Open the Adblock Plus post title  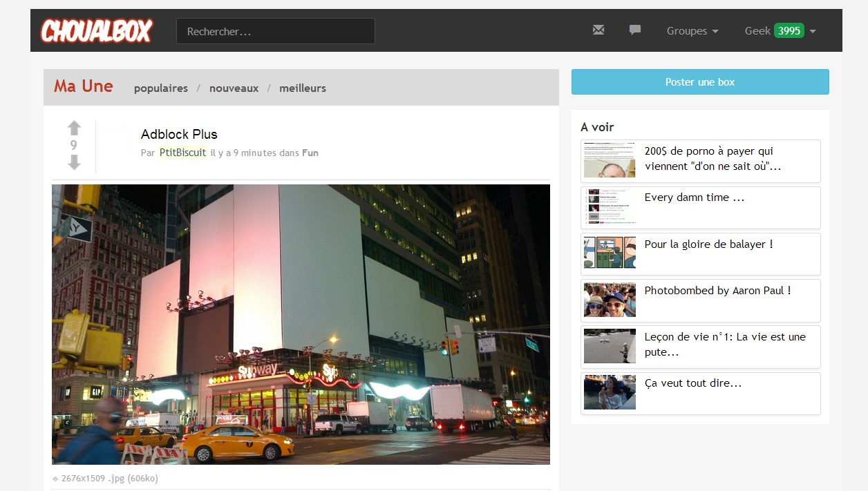179,135
